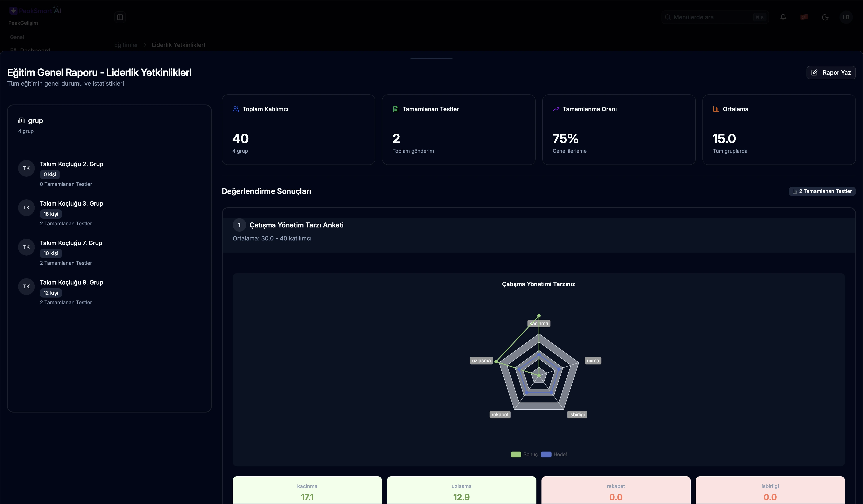
Task: Select Liderlik YetkinliklerI in the breadcrumb
Action: 178,45
